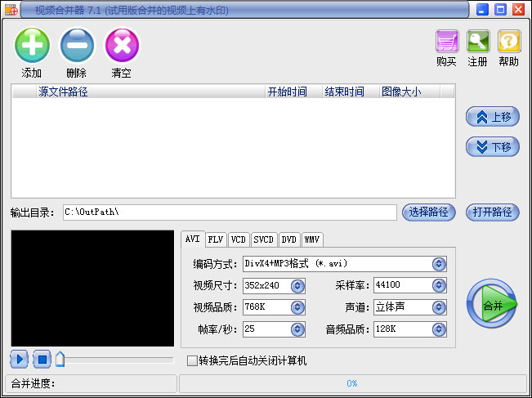The width and height of the screenshot is (532, 398).
Task: Click the 源文件路径 column header
Action: (150, 92)
